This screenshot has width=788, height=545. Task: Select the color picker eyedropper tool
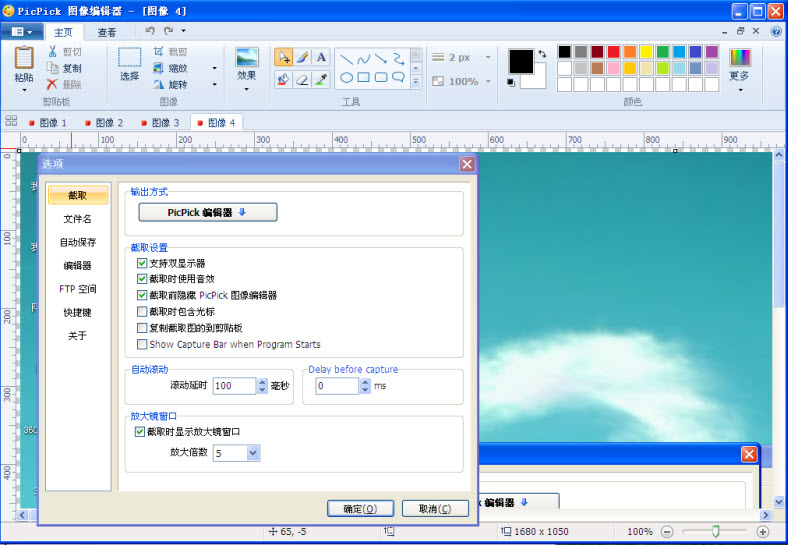pos(321,79)
